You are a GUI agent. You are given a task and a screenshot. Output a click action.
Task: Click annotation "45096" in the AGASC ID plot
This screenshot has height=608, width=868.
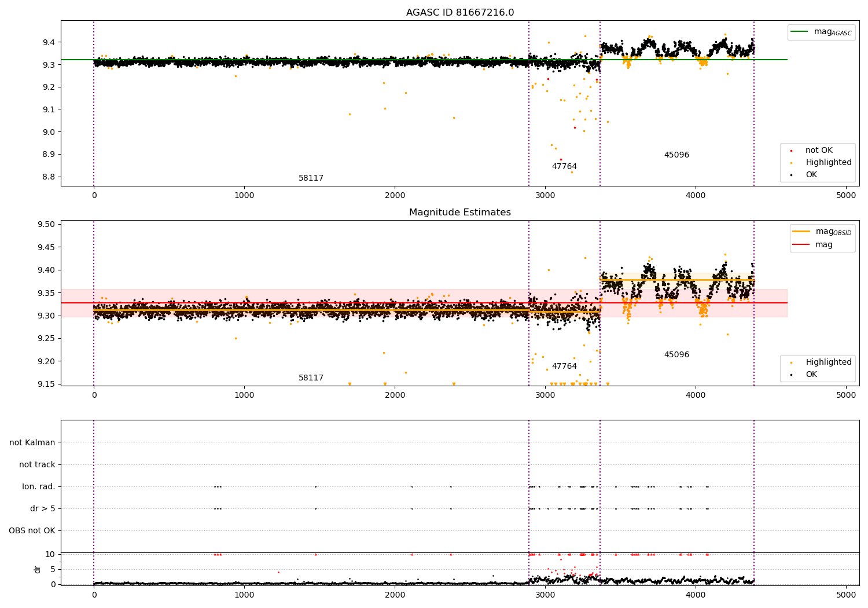pyautogui.click(x=676, y=155)
